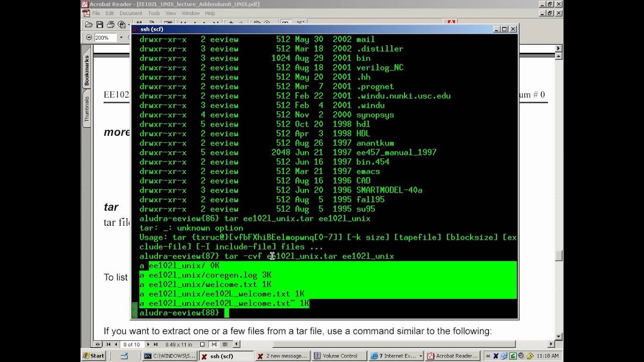Click the document scroll-down arrow
Image resolution: width=644 pixels, height=362 pixels.
click(x=558, y=336)
